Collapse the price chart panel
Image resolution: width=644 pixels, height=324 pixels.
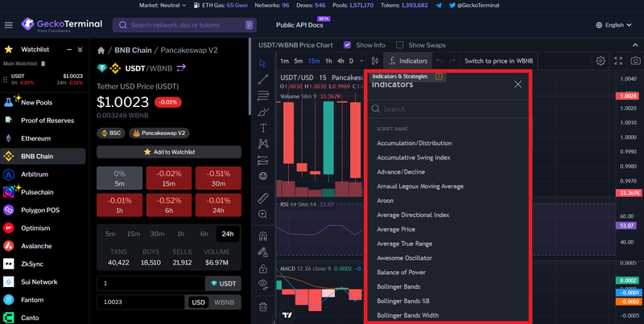pos(635,45)
